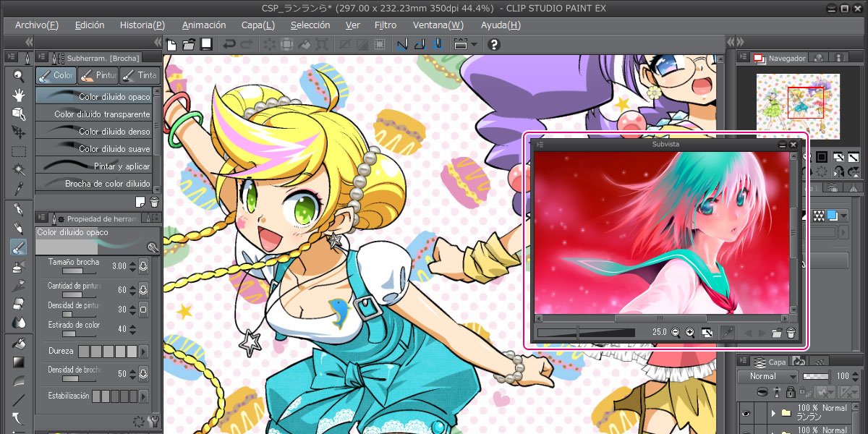
Task: Toggle snap to special ruler icon
Action: (420, 44)
